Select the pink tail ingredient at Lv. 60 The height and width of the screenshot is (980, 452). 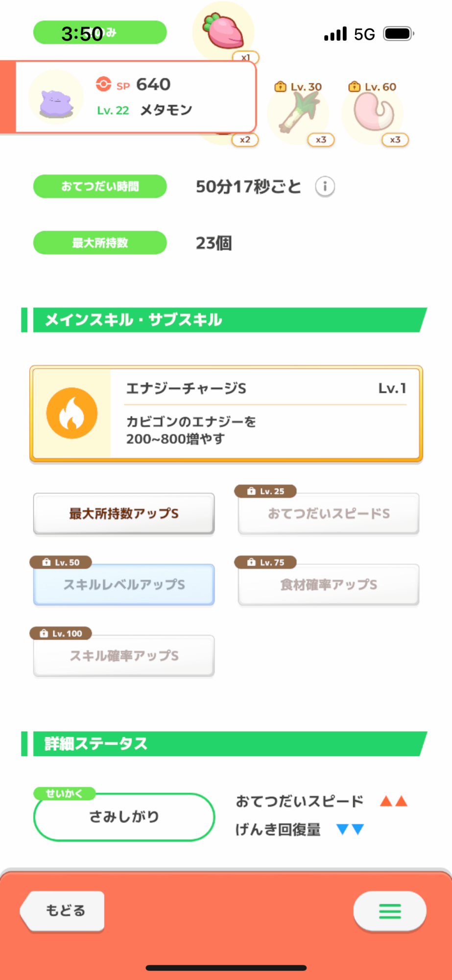[373, 113]
